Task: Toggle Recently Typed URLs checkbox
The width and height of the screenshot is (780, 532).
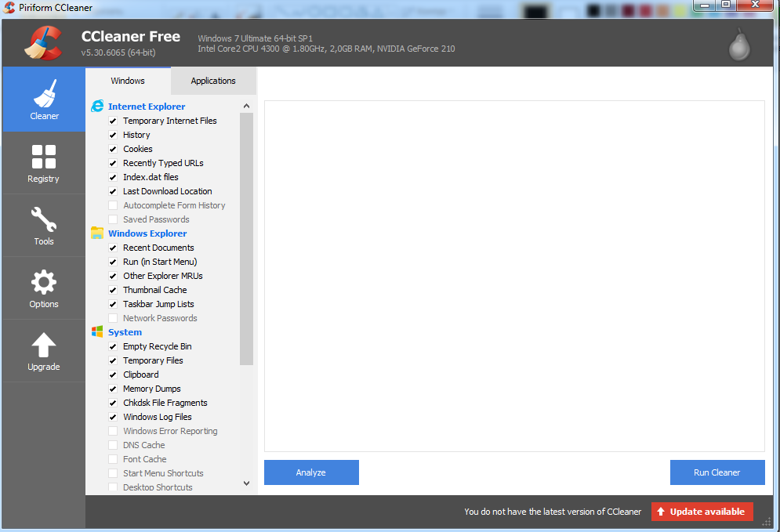Action: pyautogui.click(x=113, y=163)
